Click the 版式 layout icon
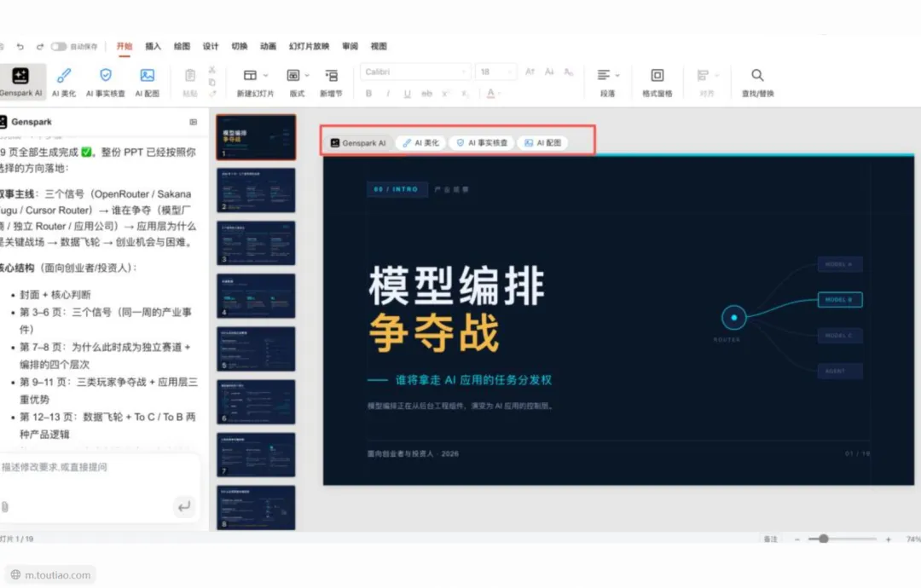The image size is (921, 588). click(293, 75)
